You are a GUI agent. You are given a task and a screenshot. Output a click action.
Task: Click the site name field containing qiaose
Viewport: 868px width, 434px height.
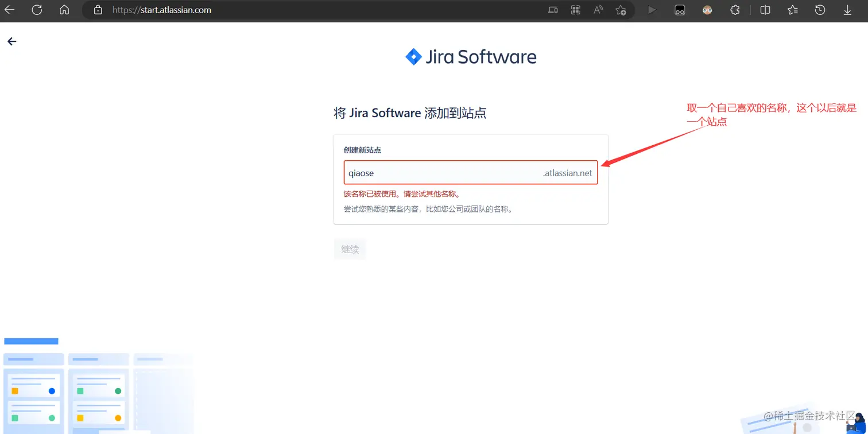tap(471, 173)
